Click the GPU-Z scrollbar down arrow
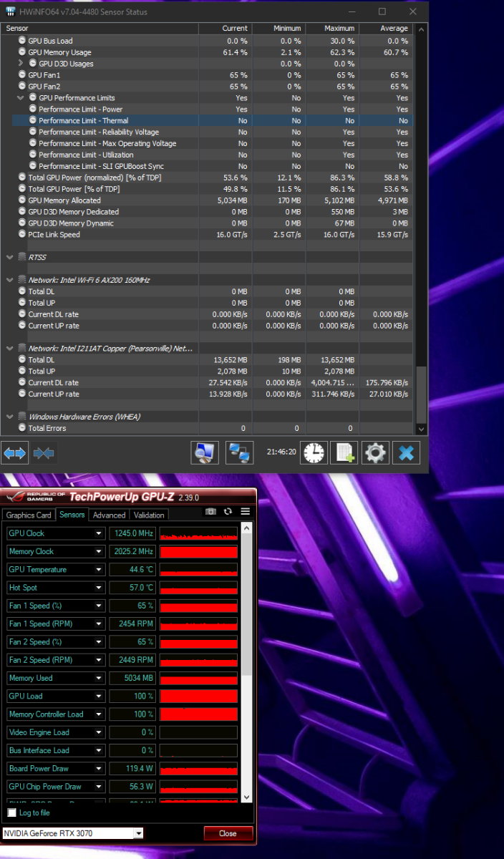 tap(247, 797)
